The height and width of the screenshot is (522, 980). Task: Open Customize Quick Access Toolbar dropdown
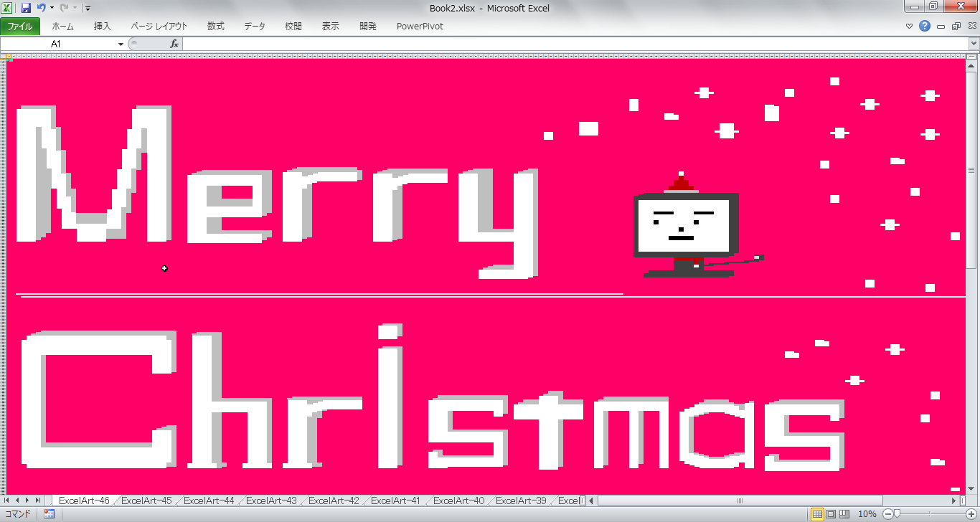point(87,9)
